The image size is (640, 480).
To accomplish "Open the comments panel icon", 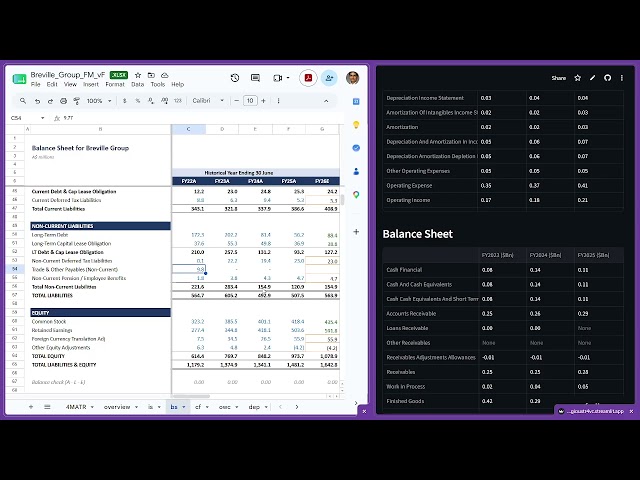I will coord(256,78).
